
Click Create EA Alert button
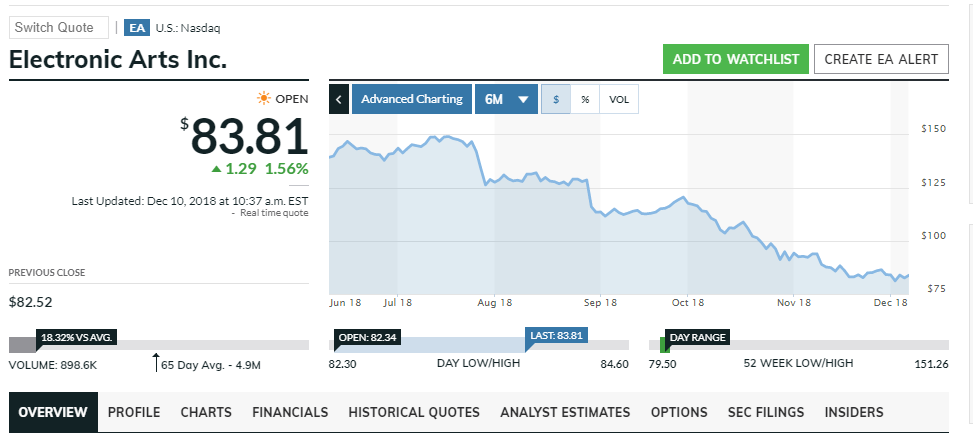(x=881, y=59)
